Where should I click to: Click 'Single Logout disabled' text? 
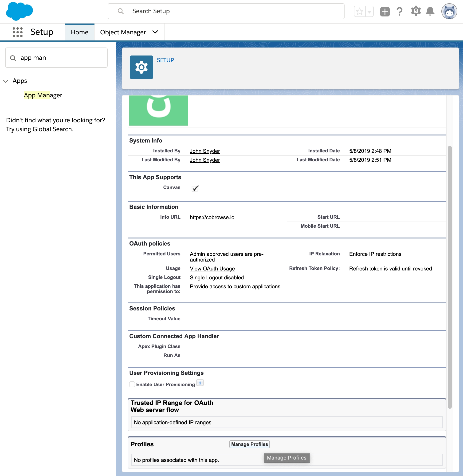tap(217, 278)
